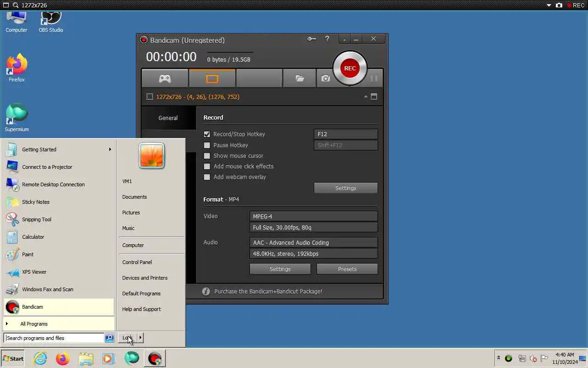Click the user account picture thumbnail
The image size is (588, 368).
pyautogui.click(x=152, y=155)
